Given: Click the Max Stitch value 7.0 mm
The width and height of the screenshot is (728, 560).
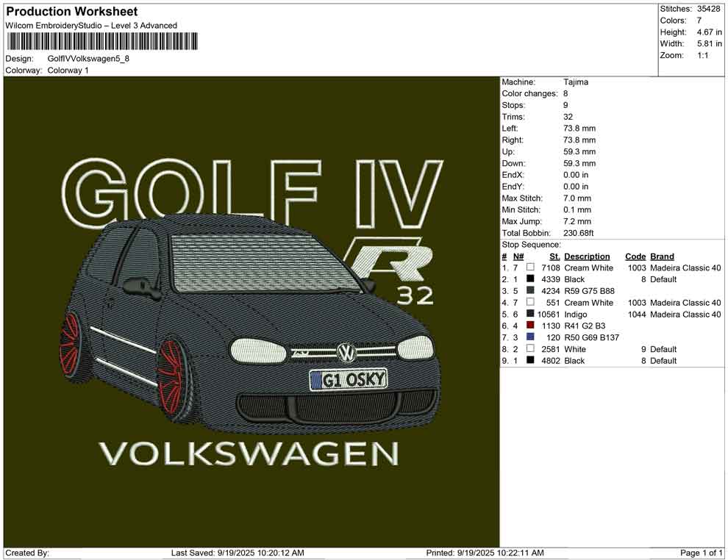Looking at the screenshot, I should [577, 198].
